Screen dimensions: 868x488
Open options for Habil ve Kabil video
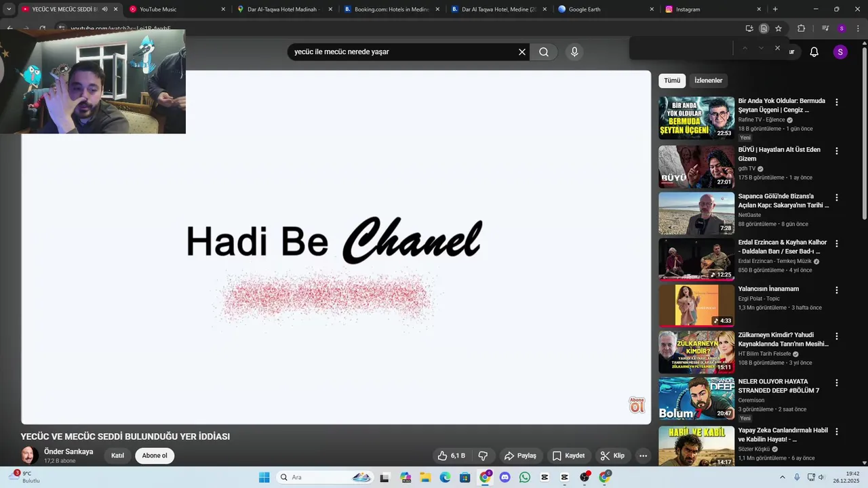836,432
